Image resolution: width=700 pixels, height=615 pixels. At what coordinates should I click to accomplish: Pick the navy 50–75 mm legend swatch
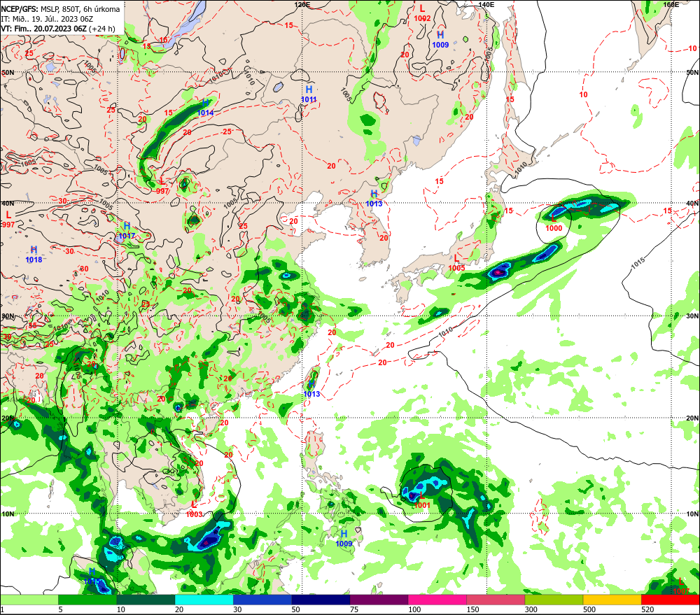[321, 600]
